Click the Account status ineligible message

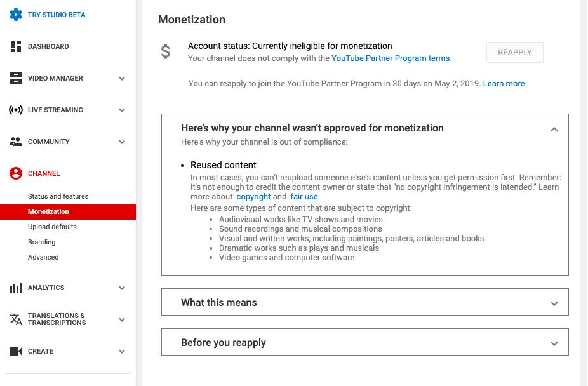coord(290,46)
